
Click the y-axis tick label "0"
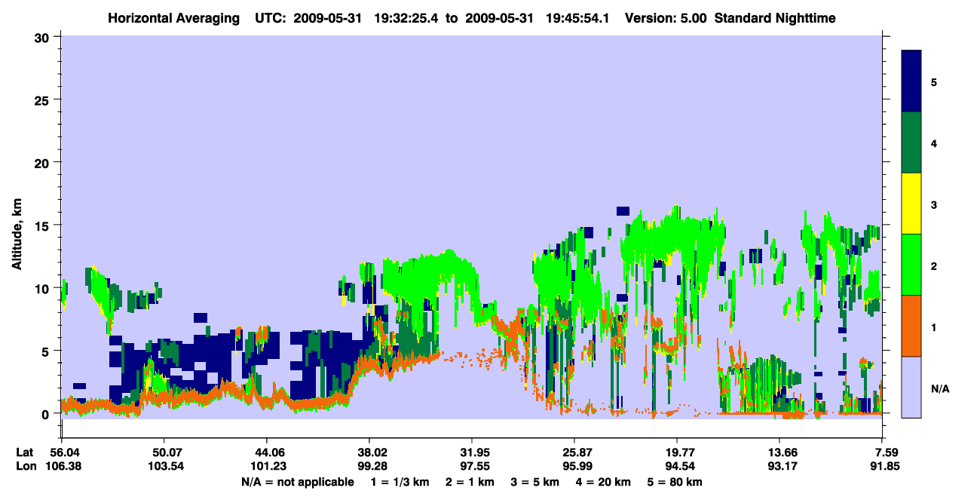[x=47, y=413]
